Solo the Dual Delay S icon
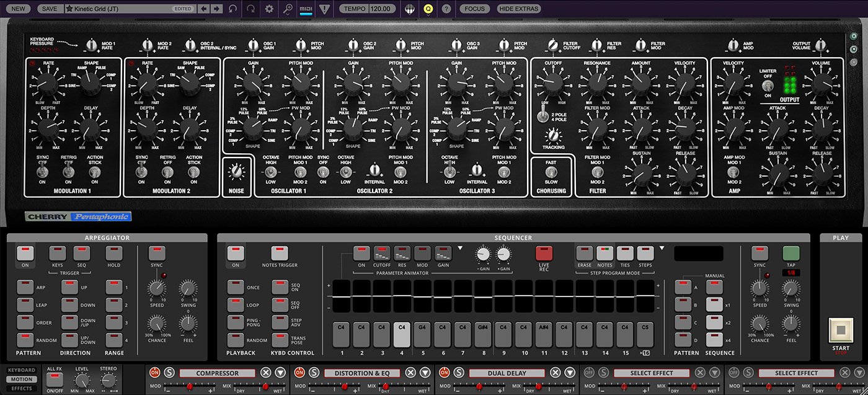The height and width of the screenshot is (395, 868). click(x=459, y=373)
